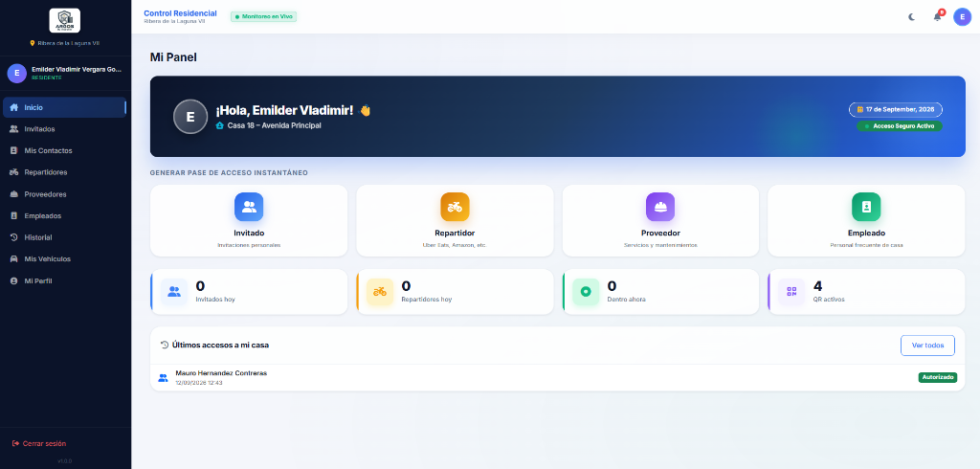Image resolution: width=980 pixels, height=469 pixels.
Task: Click Mi Panel heading
Action: point(173,57)
